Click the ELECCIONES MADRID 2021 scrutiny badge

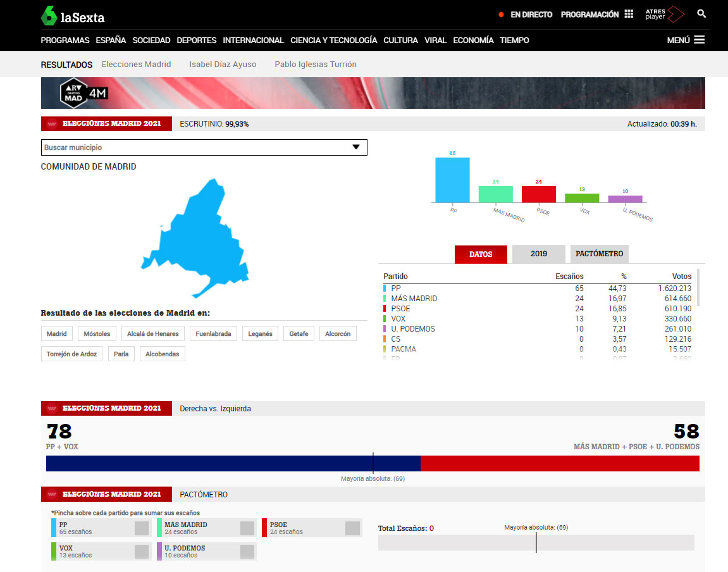(x=106, y=123)
